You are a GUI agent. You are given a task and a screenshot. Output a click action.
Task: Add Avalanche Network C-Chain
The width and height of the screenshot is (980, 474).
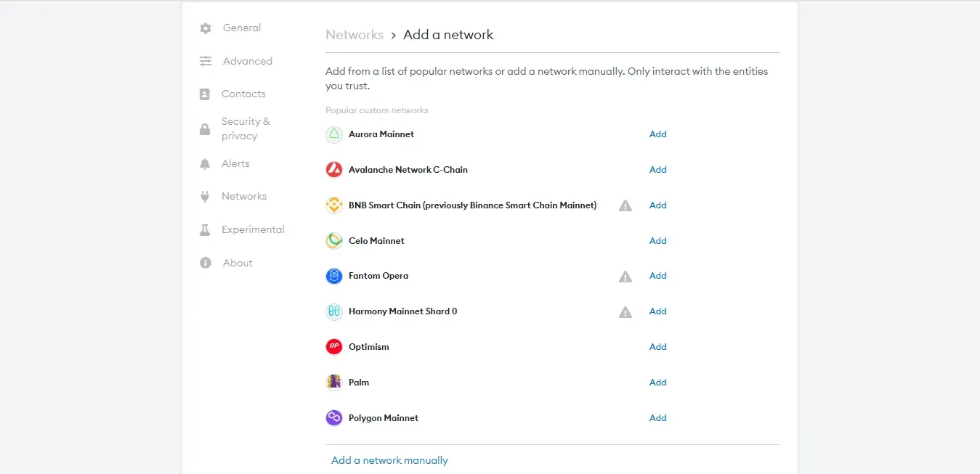click(x=658, y=170)
